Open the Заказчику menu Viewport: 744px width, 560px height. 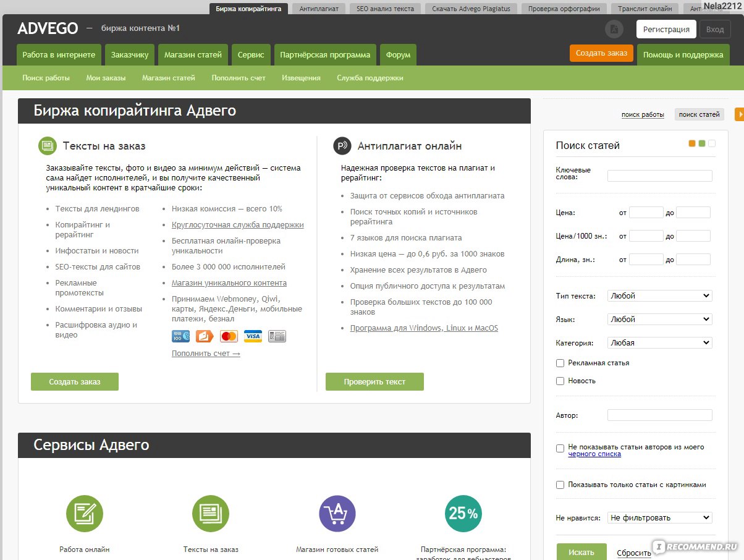point(130,55)
